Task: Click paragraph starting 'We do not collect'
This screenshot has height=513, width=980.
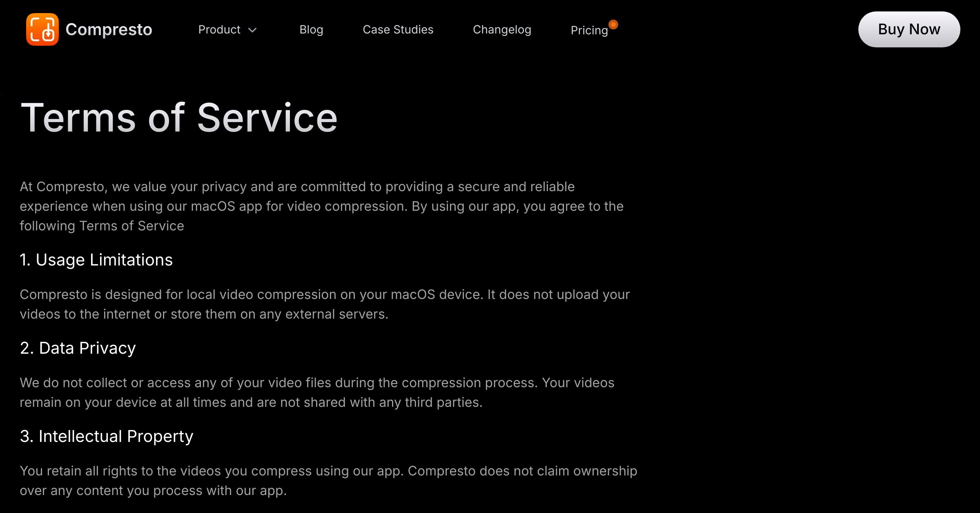Action: [x=317, y=392]
